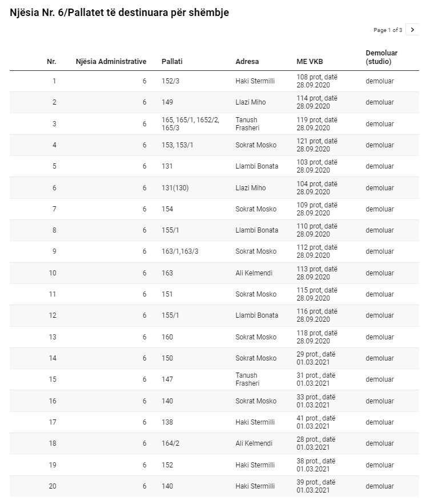Sort by Njësia Administrative column header
The image size is (426, 504).
point(111,62)
